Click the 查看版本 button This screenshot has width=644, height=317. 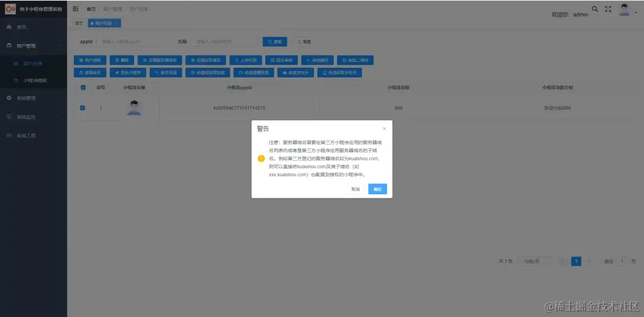coord(91,72)
